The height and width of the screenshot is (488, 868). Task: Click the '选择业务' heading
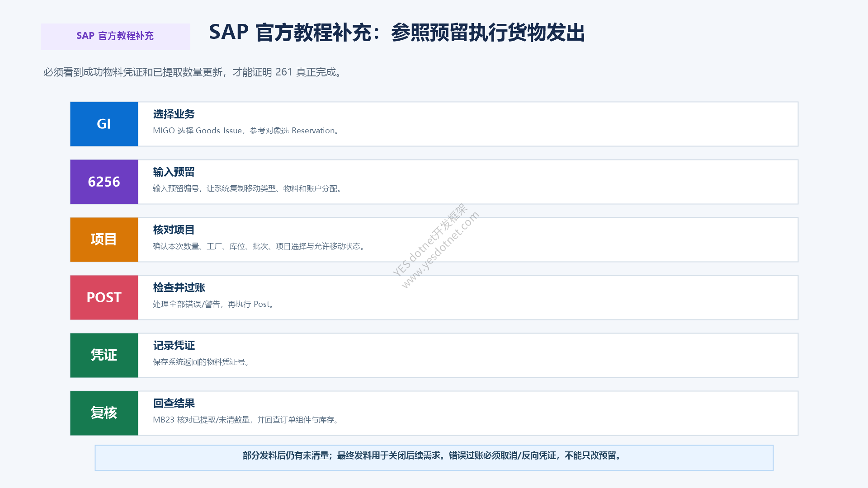[x=174, y=114]
